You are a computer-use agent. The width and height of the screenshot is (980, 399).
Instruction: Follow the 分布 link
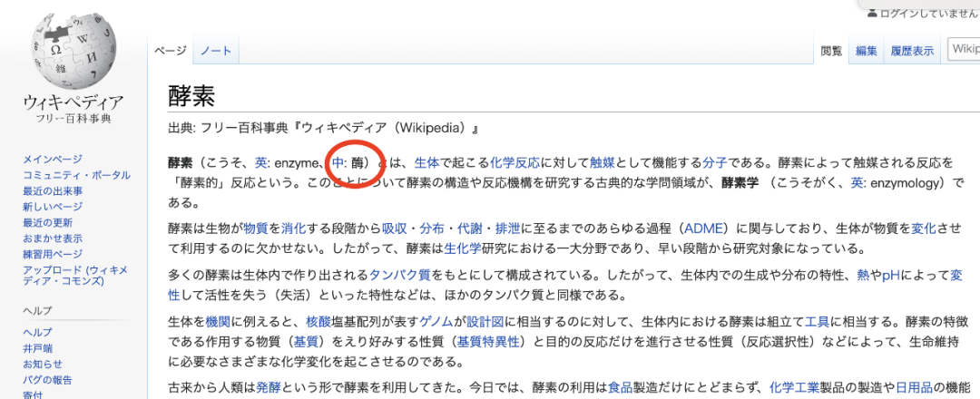432,229
